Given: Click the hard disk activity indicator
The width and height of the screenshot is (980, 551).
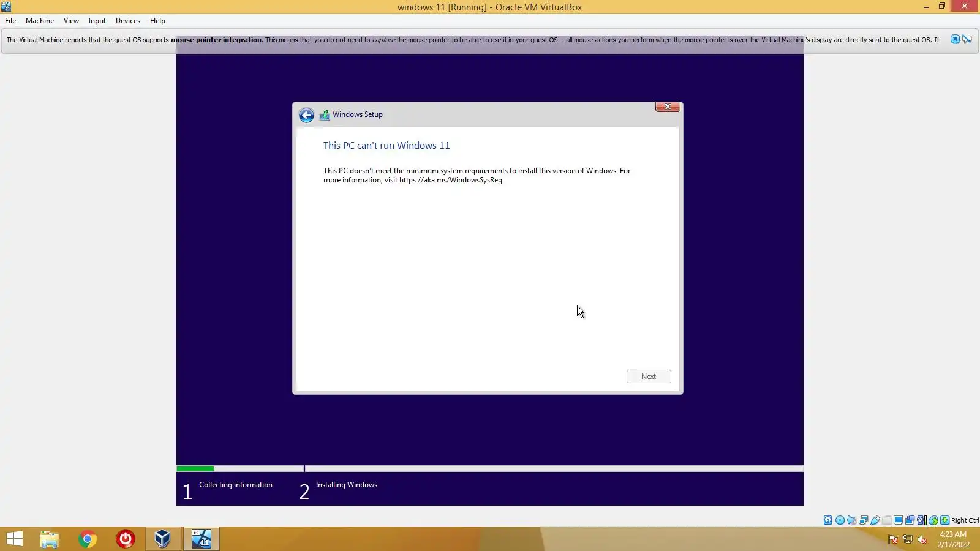Looking at the screenshot, I should coord(828,520).
